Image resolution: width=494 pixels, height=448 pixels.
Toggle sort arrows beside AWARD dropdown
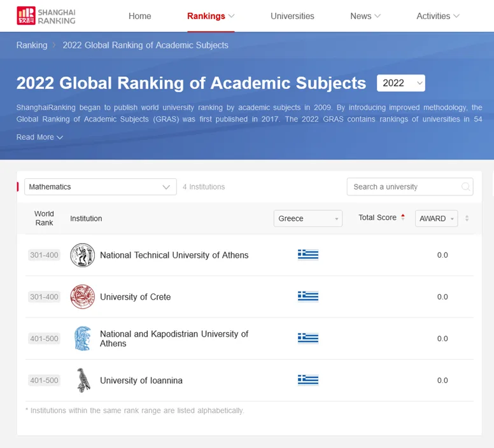pos(467,218)
